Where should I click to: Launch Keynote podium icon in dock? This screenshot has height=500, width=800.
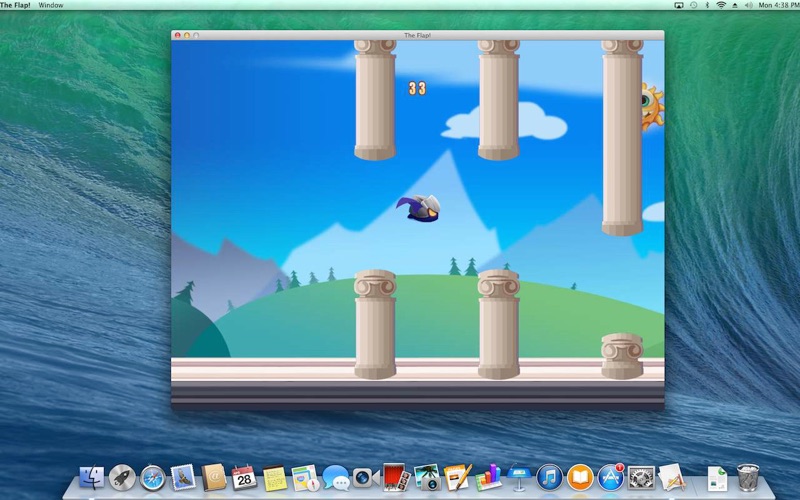pos(519,478)
